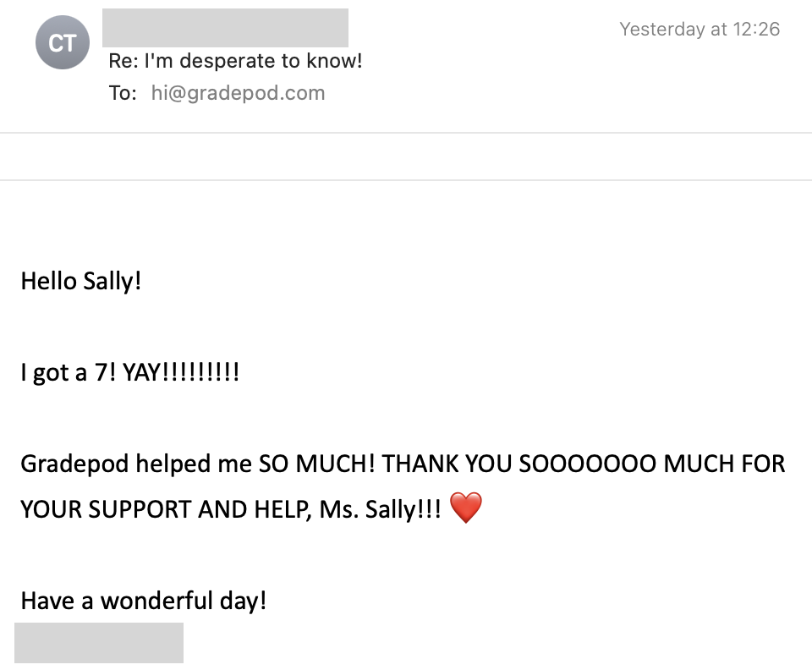Click the hi@gradepod.com recipient address
812x670 pixels.
pos(238,93)
